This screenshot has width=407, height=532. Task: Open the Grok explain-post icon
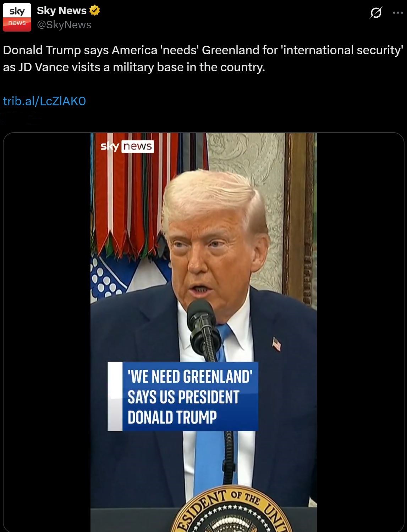(376, 13)
